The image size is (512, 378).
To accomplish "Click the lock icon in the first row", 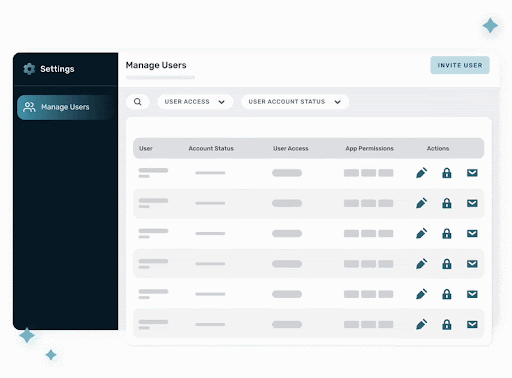I will (x=447, y=173).
